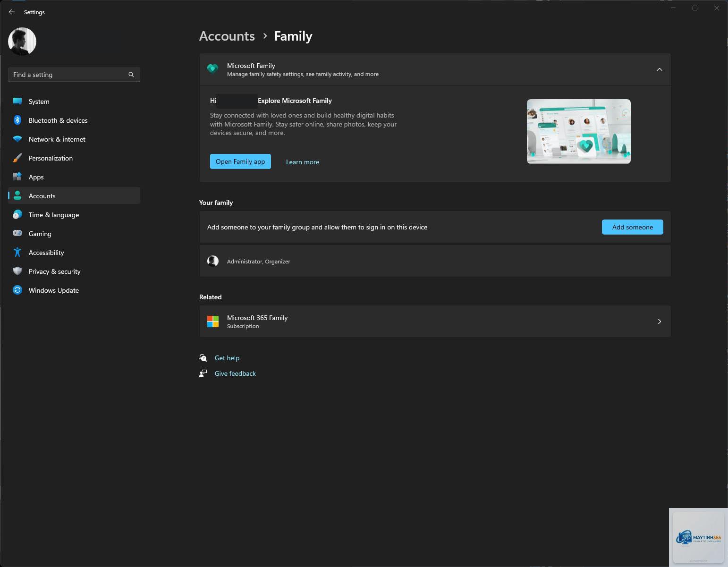Click the back arrow icon in Settings
This screenshot has height=567, width=728.
tap(12, 12)
